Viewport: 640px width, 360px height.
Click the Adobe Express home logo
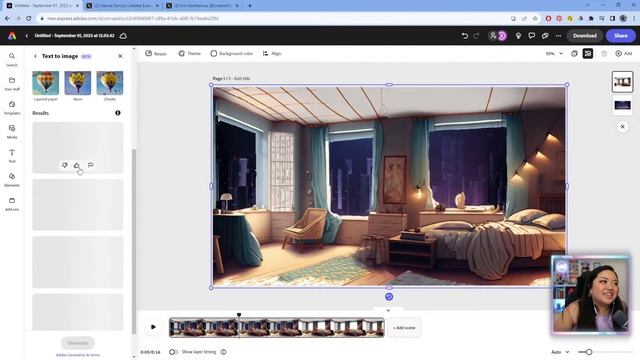(12, 36)
